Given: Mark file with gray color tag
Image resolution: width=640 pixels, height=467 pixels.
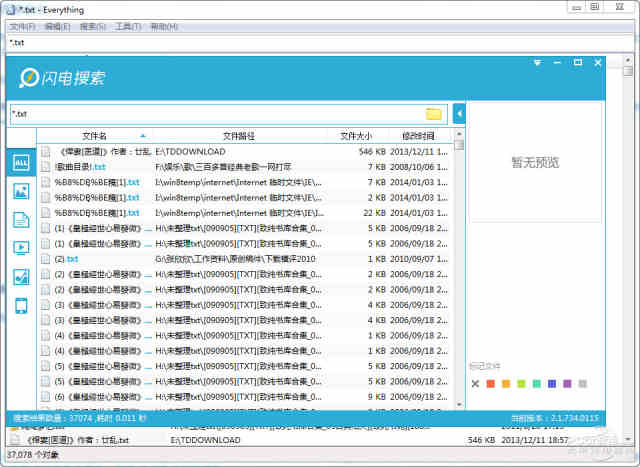Looking at the screenshot, I should (582, 384).
